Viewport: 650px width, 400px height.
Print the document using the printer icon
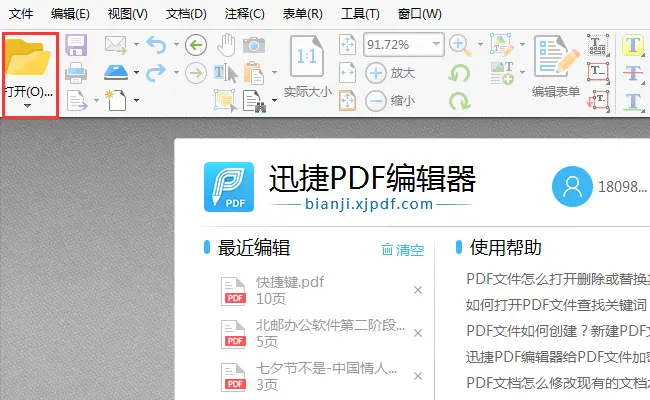coord(76,73)
